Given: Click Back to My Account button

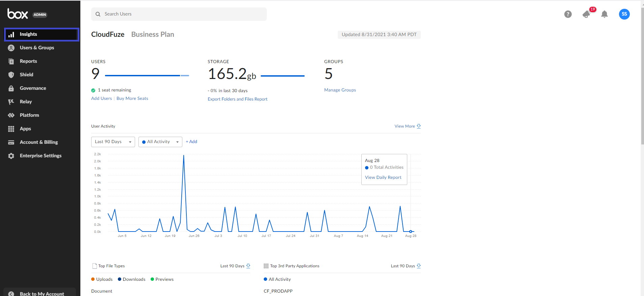Looking at the screenshot, I should 40,292.
